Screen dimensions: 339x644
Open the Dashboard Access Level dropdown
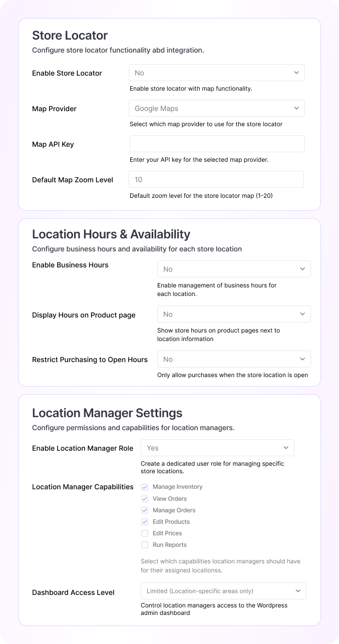[x=223, y=591]
